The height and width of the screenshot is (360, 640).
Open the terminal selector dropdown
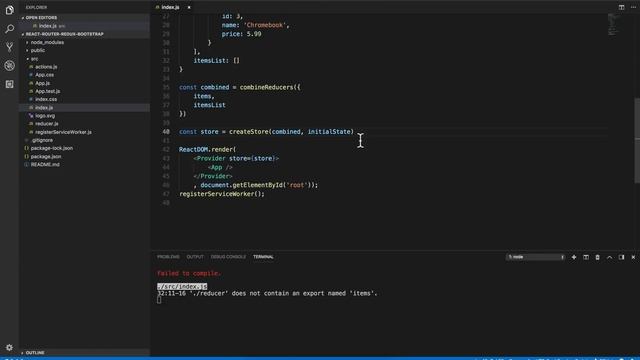click(x=536, y=257)
